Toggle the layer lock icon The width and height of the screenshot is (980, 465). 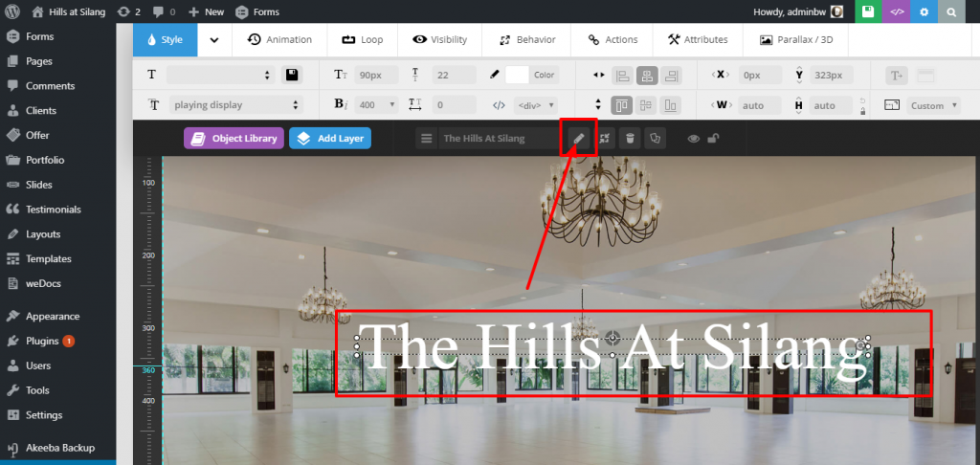tap(712, 138)
